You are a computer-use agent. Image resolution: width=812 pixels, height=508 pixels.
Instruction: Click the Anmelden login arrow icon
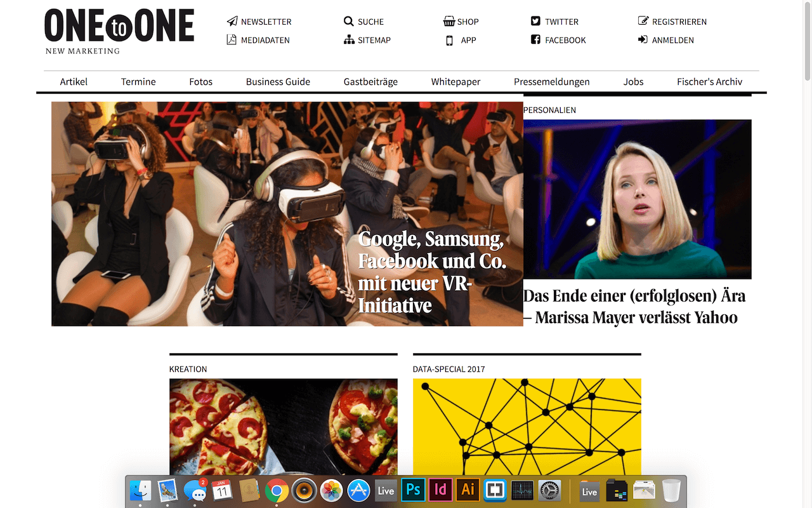tap(643, 39)
